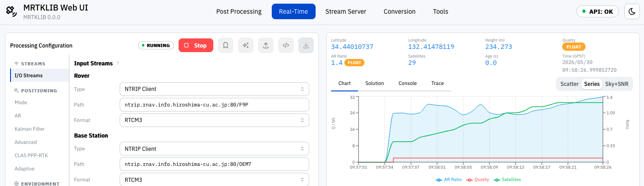Click the time 09:58:26.999852720

click(x=590, y=70)
